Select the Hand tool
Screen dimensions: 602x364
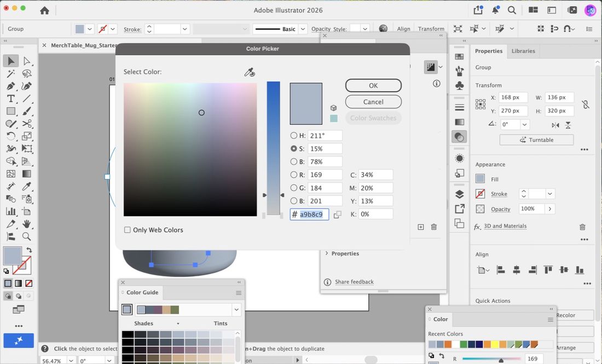[x=26, y=224]
